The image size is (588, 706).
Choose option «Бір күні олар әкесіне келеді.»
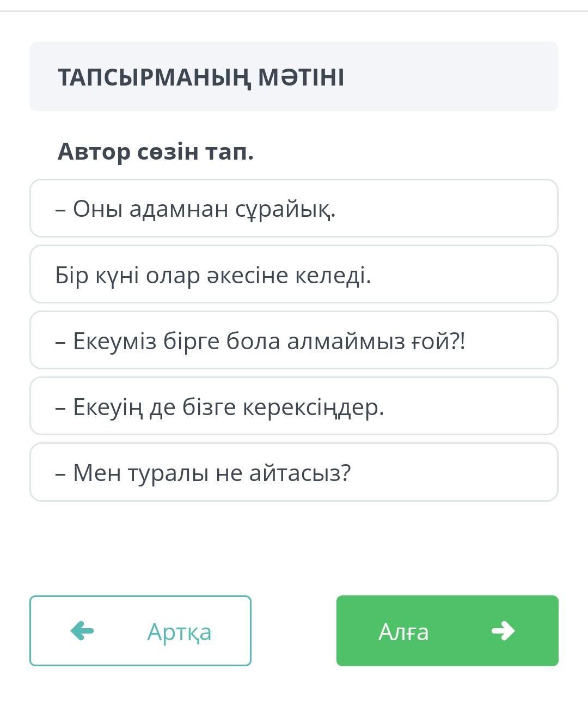click(x=293, y=275)
